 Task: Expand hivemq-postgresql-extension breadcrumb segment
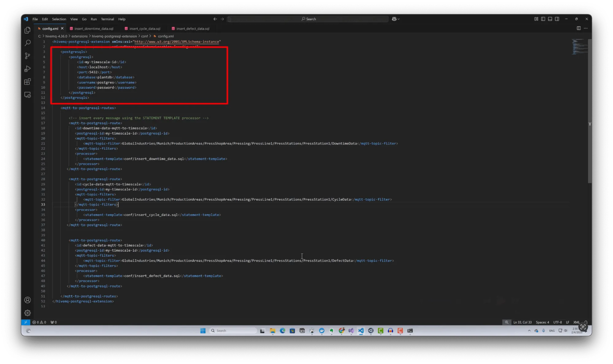point(114,36)
